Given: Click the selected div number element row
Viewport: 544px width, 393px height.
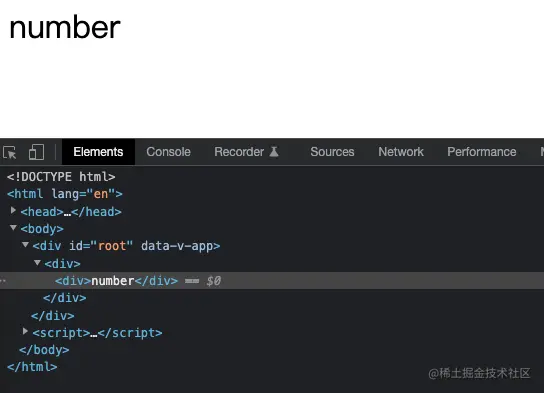Looking at the screenshot, I should (272, 281).
